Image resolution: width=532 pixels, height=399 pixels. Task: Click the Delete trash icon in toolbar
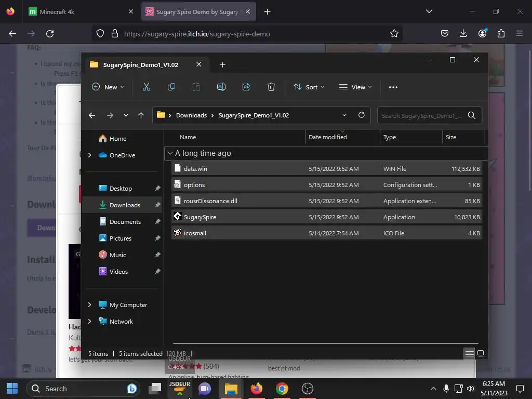271,87
